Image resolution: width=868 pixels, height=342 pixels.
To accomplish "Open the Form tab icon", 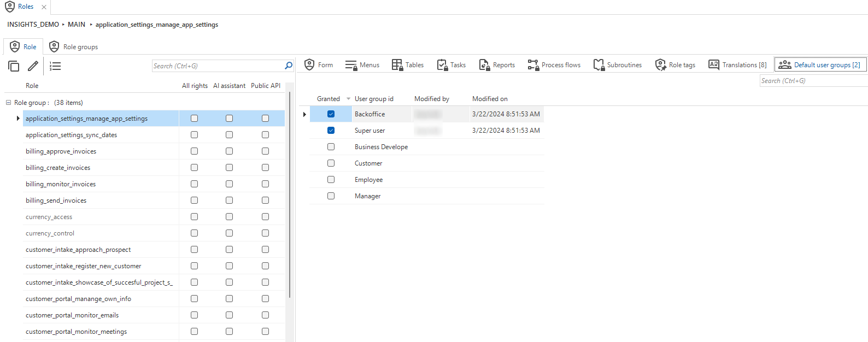I will pyautogui.click(x=309, y=65).
